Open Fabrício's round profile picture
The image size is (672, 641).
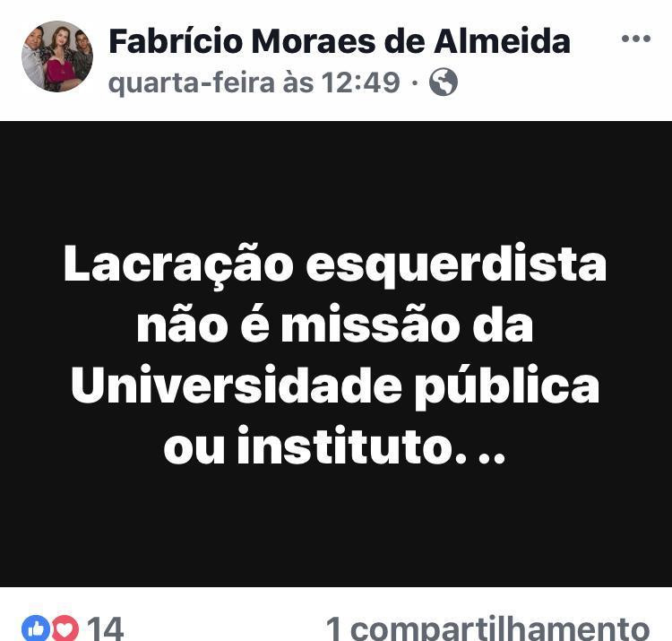point(57,56)
